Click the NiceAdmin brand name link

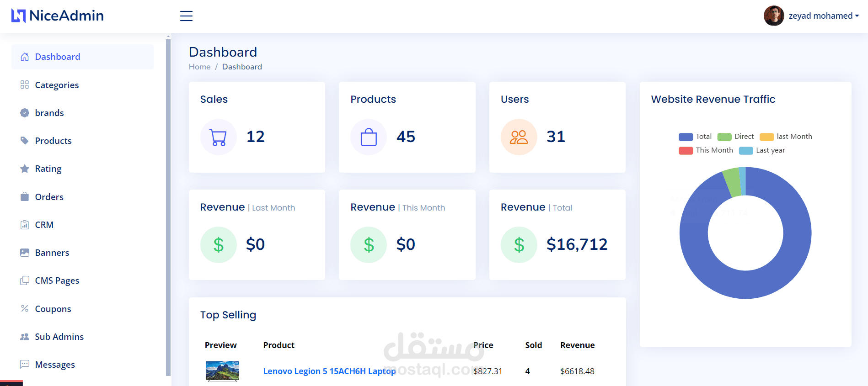pos(67,16)
